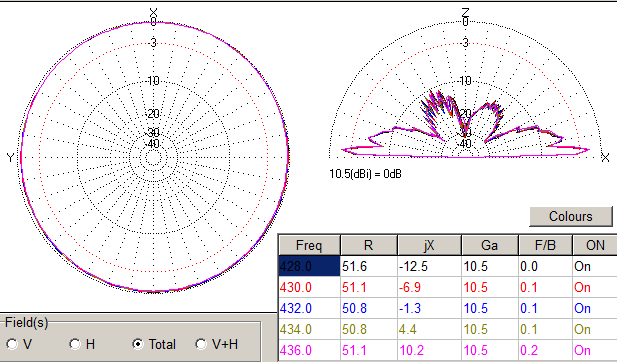The height and width of the screenshot is (362, 617).
Task: Click the Ga value in the 434.0 row
Action: [x=490, y=329]
